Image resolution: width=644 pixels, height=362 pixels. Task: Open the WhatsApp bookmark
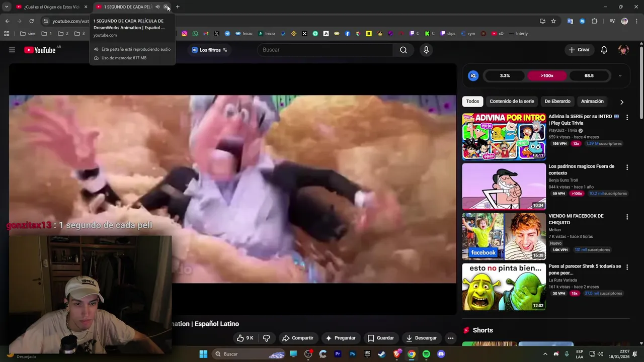(x=195, y=34)
